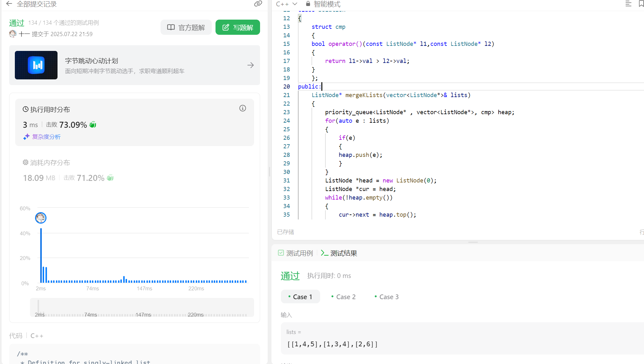Click the 已存储 status text
The image size is (644, 364).
point(286,232)
